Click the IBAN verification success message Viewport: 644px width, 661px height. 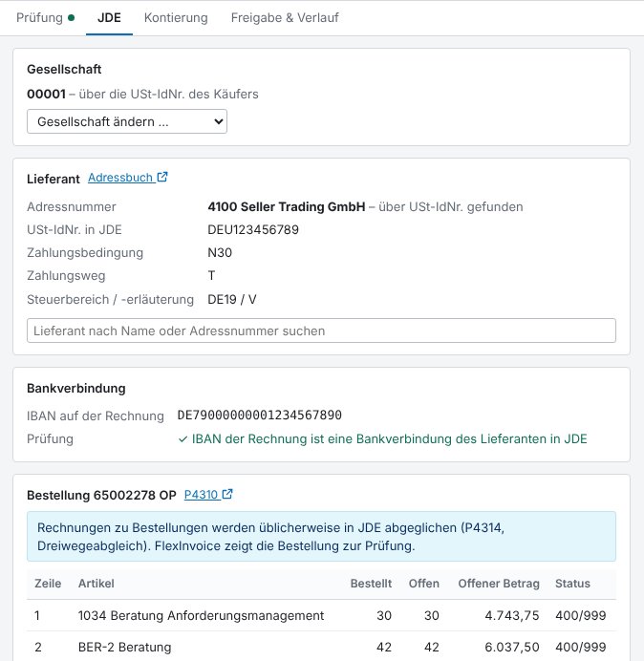(382, 438)
